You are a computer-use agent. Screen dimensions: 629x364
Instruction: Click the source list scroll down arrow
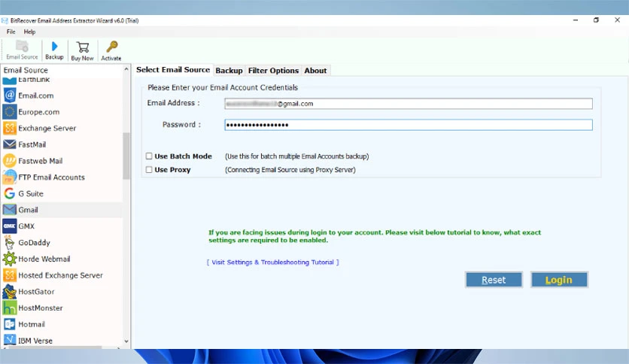(126, 341)
